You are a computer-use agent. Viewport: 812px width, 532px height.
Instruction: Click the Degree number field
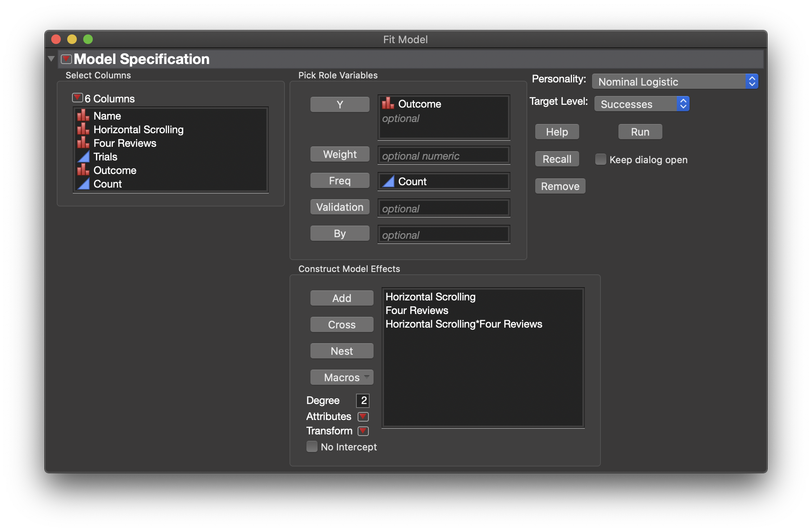click(363, 400)
